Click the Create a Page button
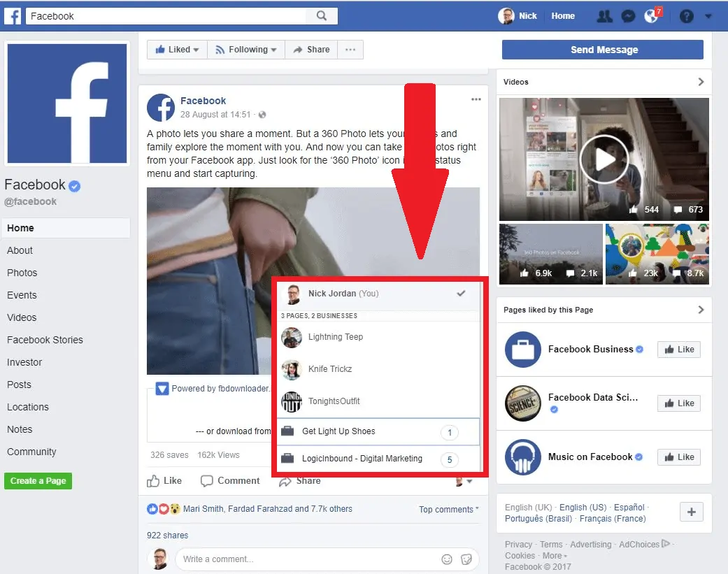Image resolution: width=728 pixels, height=574 pixels. pos(38,481)
